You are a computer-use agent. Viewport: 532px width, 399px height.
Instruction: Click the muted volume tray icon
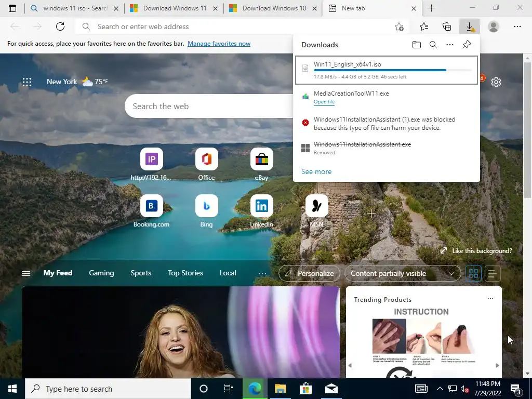[x=464, y=389]
